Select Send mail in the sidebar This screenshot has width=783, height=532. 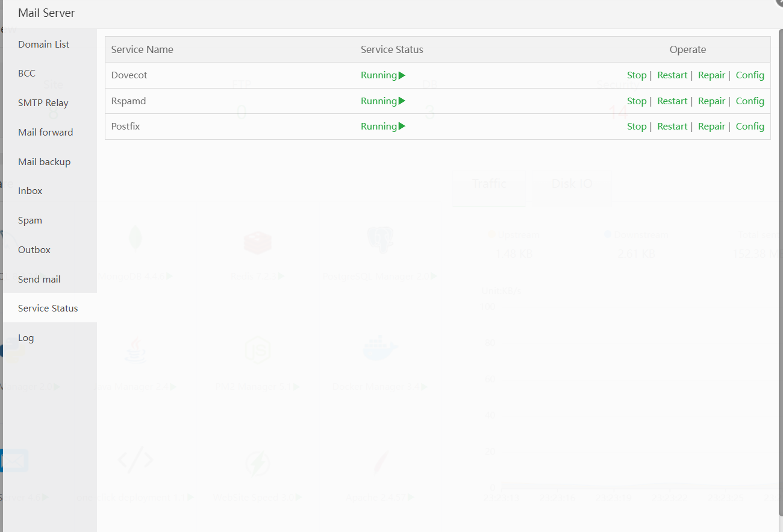click(49, 279)
